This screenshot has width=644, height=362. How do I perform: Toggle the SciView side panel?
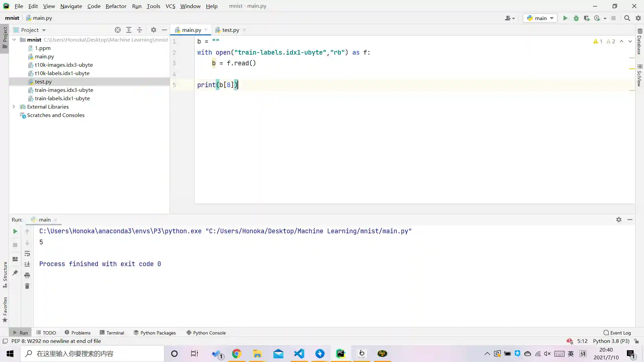(x=640, y=75)
